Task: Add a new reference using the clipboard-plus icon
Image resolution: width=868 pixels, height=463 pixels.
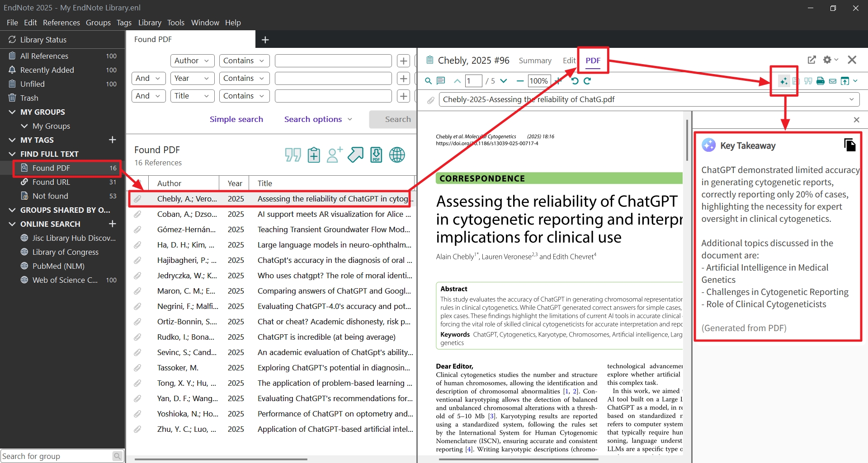Action: pos(314,155)
